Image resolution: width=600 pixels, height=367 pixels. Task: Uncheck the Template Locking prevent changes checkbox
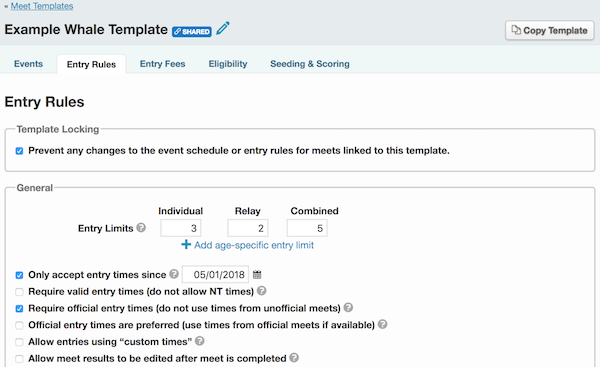pyautogui.click(x=19, y=151)
